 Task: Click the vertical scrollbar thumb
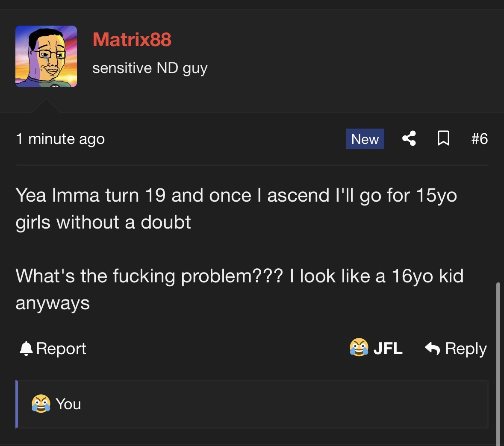498,364
